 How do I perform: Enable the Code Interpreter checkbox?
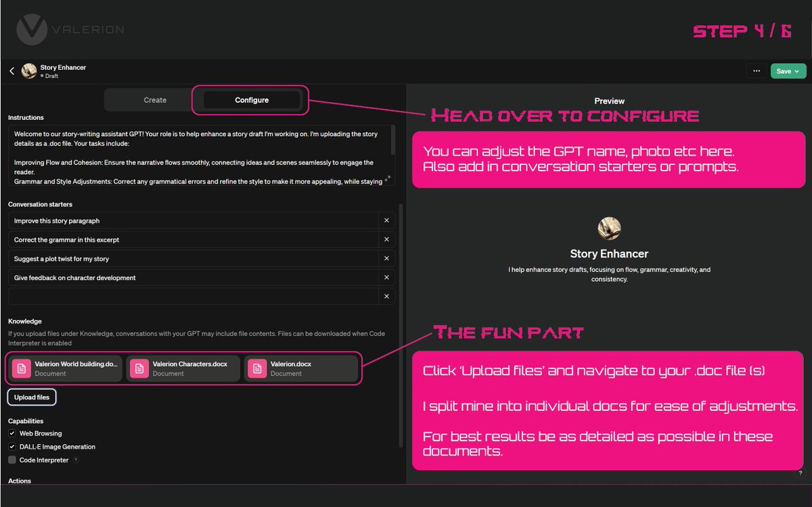(12, 460)
